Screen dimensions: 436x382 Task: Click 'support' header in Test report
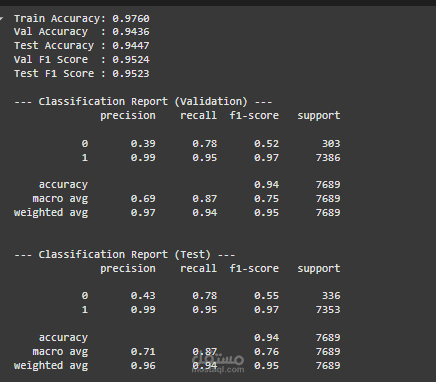point(319,269)
